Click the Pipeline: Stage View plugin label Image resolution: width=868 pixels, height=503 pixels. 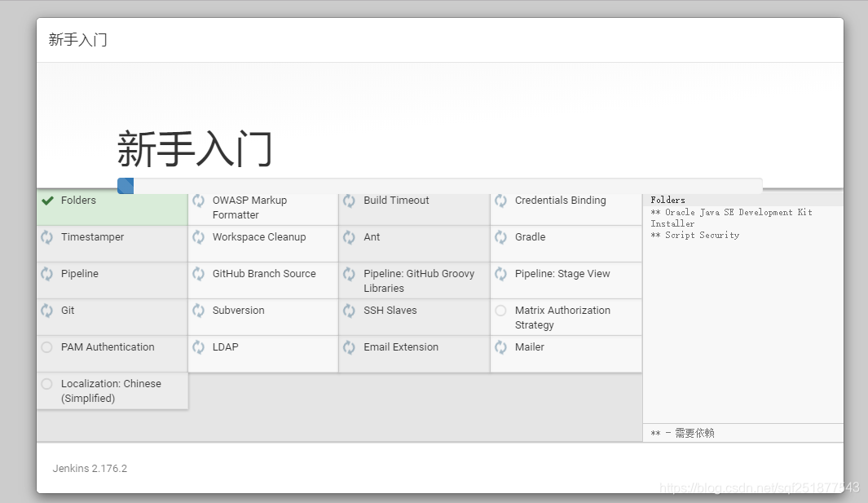(x=562, y=274)
